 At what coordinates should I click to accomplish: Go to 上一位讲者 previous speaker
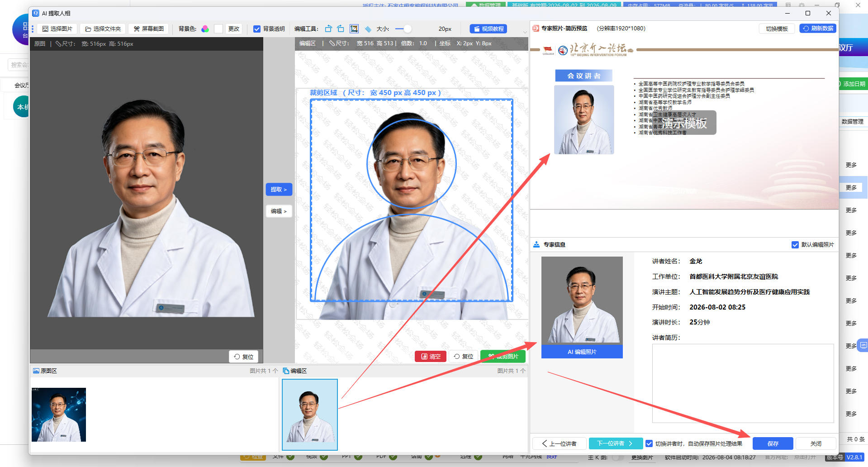coord(560,443)
